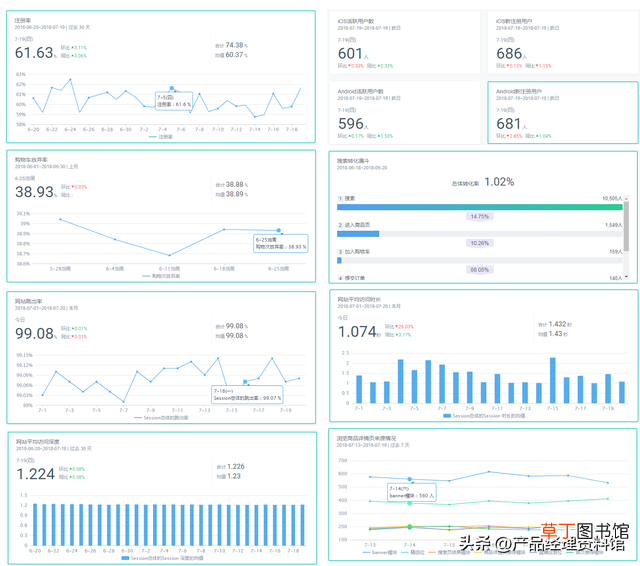640x566 pixels.
Task: Click the funnel scrollbar up arrow
Action: pos(626,198)
